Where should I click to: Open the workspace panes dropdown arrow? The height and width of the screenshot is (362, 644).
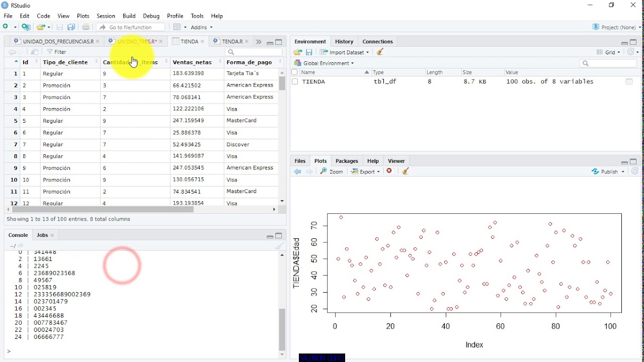185,27
